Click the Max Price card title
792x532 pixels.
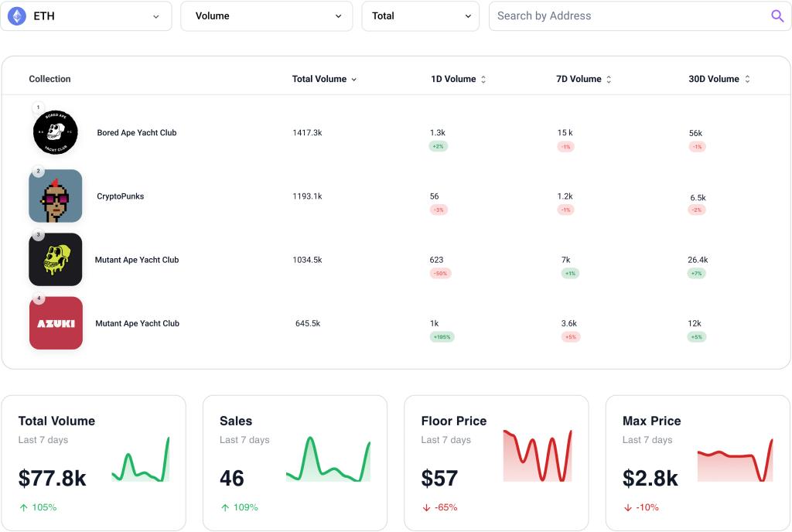(651, 421)
